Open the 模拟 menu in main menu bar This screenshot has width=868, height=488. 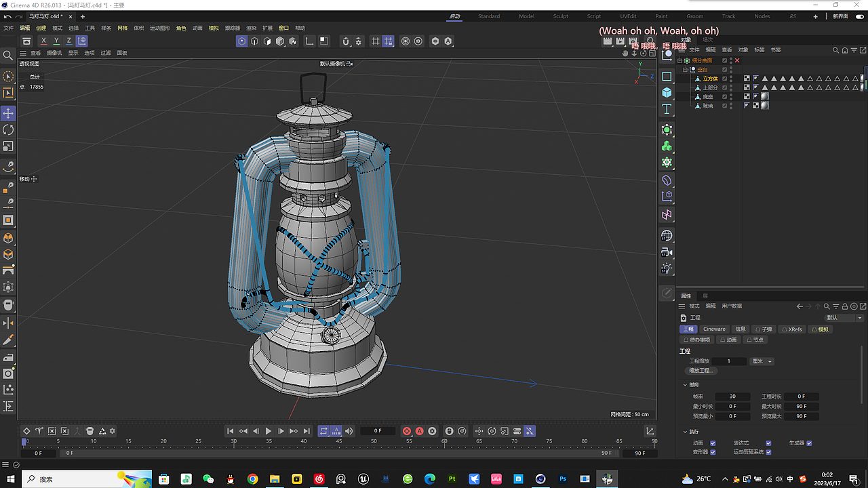[214, 28]
